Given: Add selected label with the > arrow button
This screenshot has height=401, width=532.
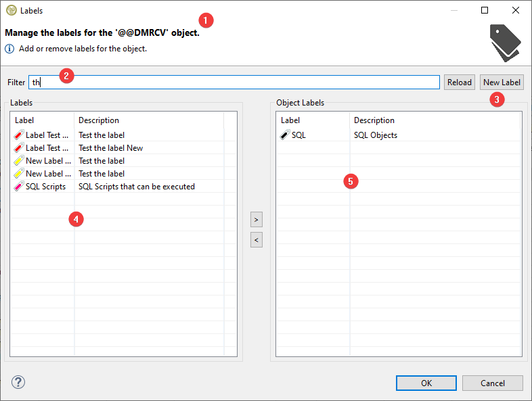Looking at the screenshot, I should click(256, 220).
